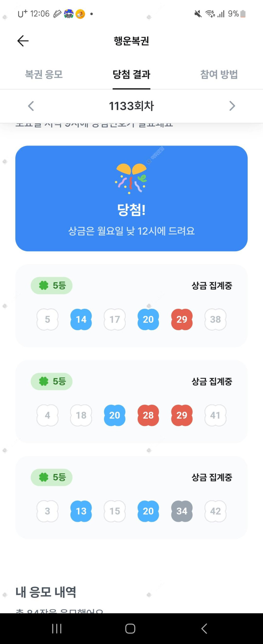The width and height of the screenshot is (263, 644).
Task: Select the red number 28 ball
Action: 148,415
